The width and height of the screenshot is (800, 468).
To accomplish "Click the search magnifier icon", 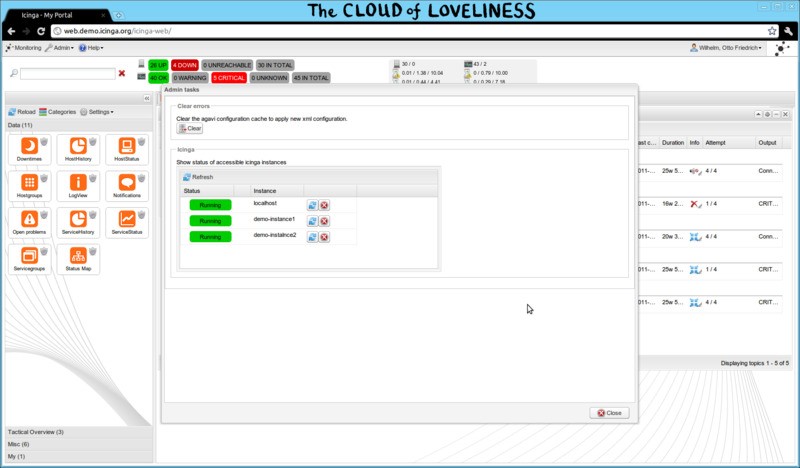I will tap(14, 73).
